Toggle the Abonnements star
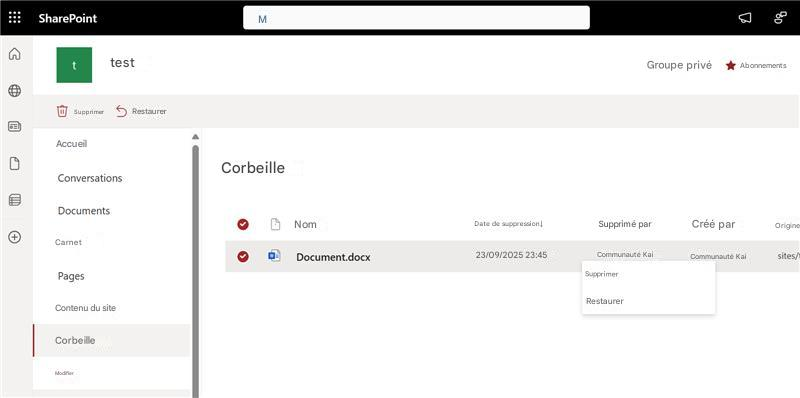Screen dimensions: 800x398 point(731,65)
